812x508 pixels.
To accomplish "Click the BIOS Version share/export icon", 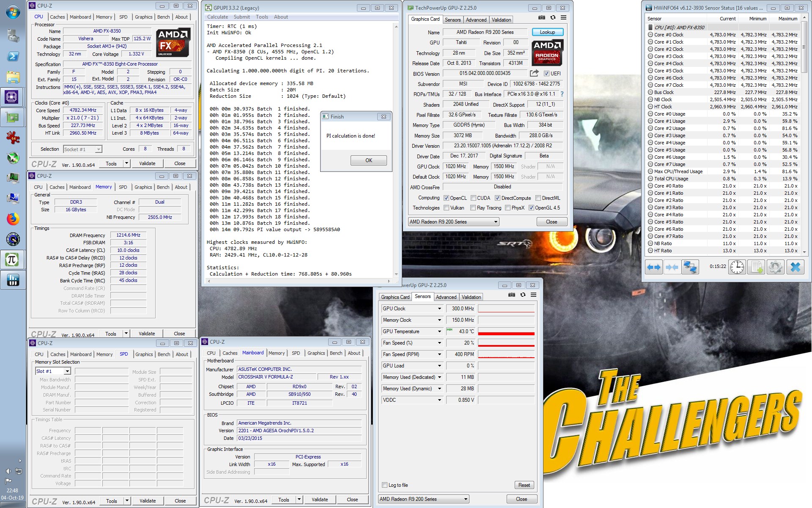I will point(534,73).
